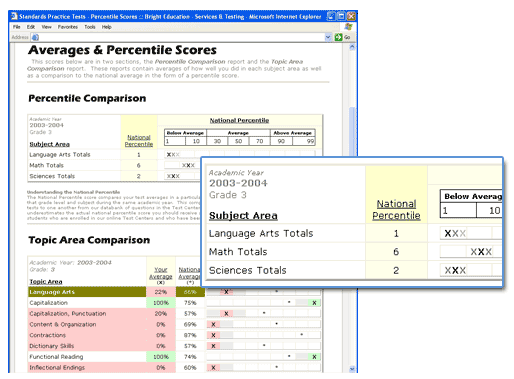The height and width of the screenshot is (379, 514).
Task: Click the National Average column link
Action: 189,273
